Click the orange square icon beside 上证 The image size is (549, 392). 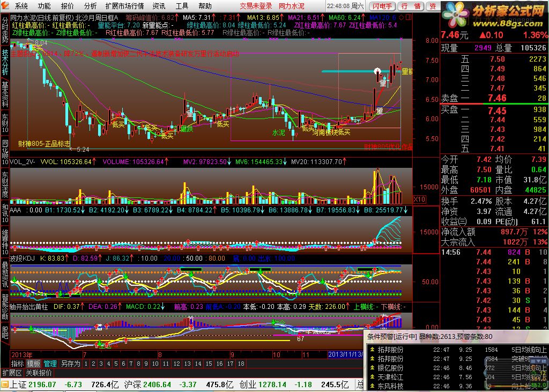(4, 384)
